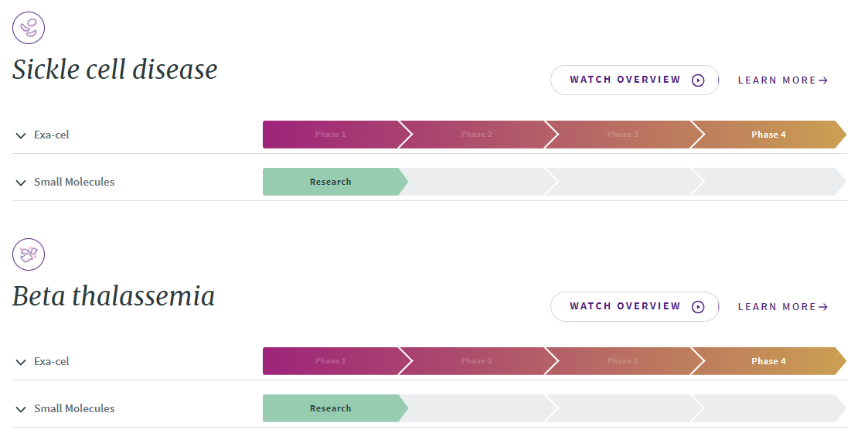The width and height of the screenshot is (868, 447).
Task: Click Phase 2 segment of Beta thalassemia Exa-cel
Action: (477, 361)
